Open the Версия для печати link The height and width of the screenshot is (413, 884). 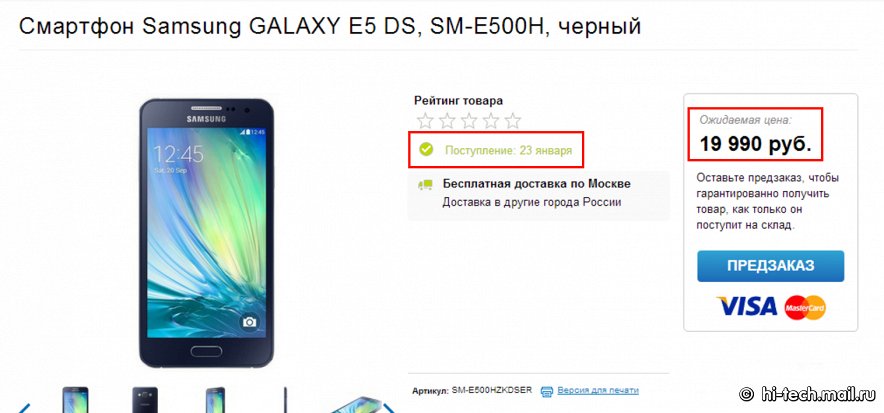pos(598,390)
